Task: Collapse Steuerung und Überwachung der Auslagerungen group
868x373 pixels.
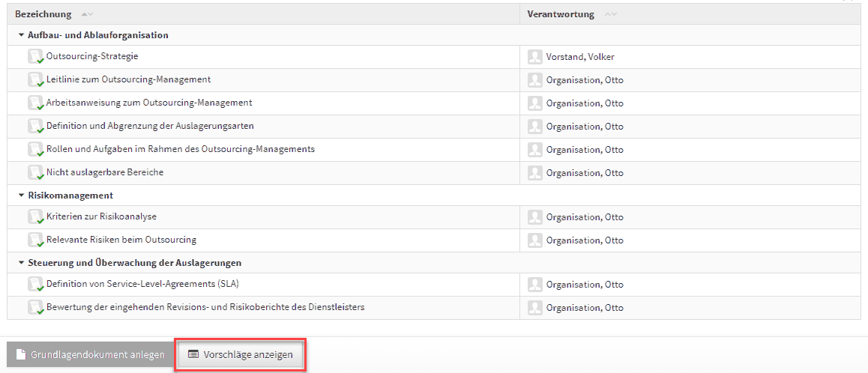Action: pyautogui.click(x=21, y=263)
